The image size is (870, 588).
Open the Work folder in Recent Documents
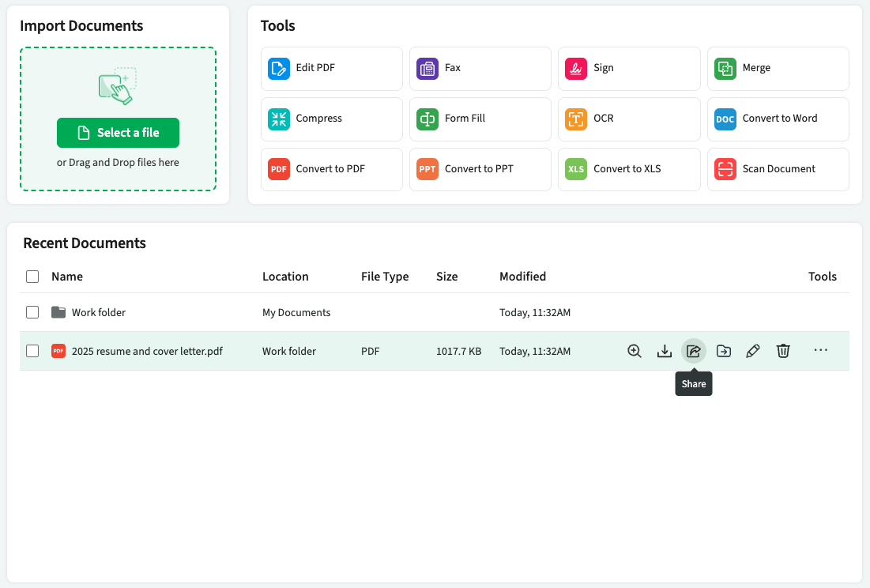coord(98,312)
